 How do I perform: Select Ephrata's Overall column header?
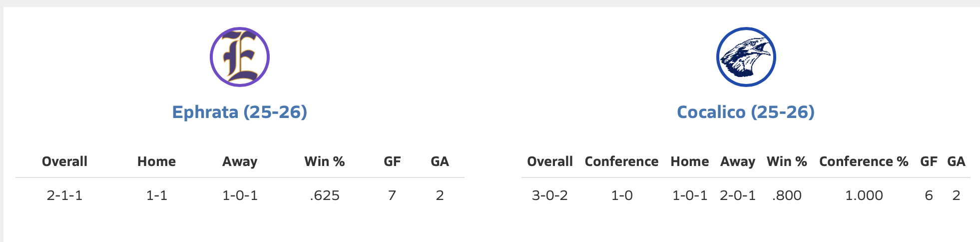point(64,161)
